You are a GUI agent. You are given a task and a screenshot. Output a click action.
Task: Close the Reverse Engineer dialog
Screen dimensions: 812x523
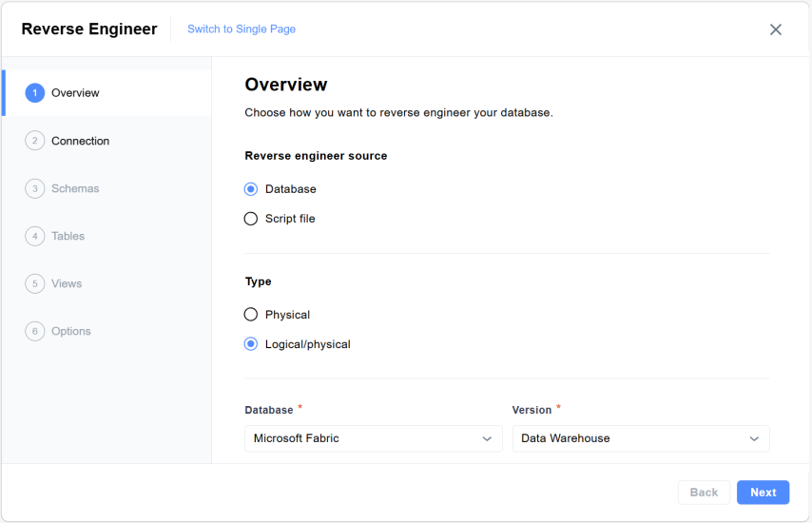pyautogui.click(x=775, y=29)
